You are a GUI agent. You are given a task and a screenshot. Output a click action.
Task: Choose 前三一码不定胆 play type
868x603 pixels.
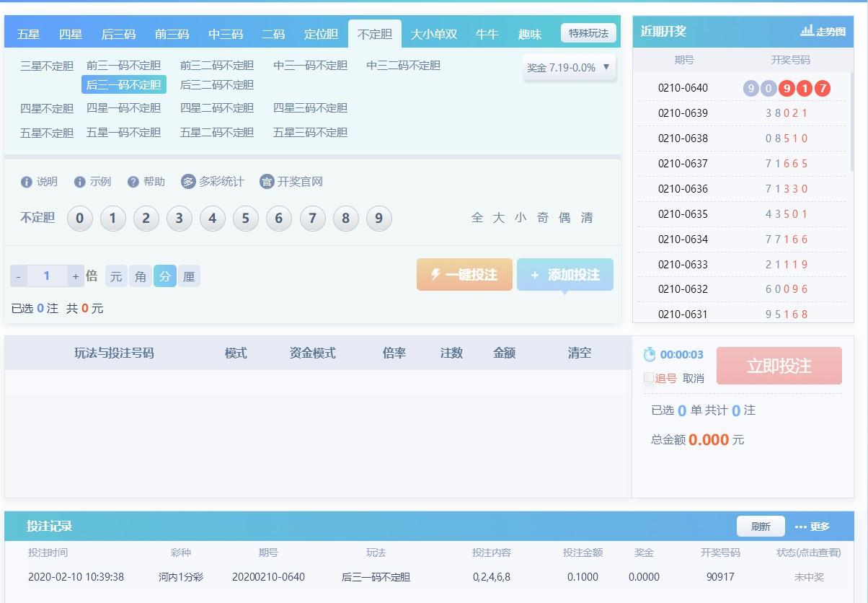pyautogui.click(x=124, y=66)
